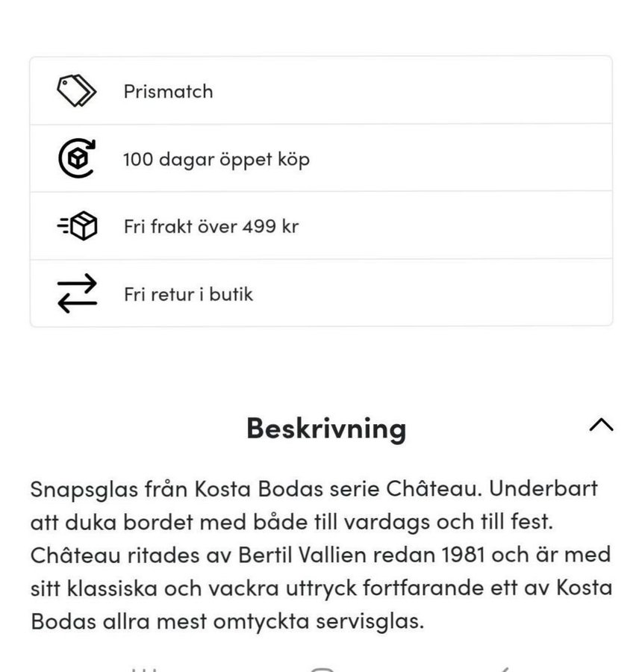This screenshot has height=672, width=639.
Task: Tap the Fri retur swap arrows icon
Action: [x=77, y=293]
